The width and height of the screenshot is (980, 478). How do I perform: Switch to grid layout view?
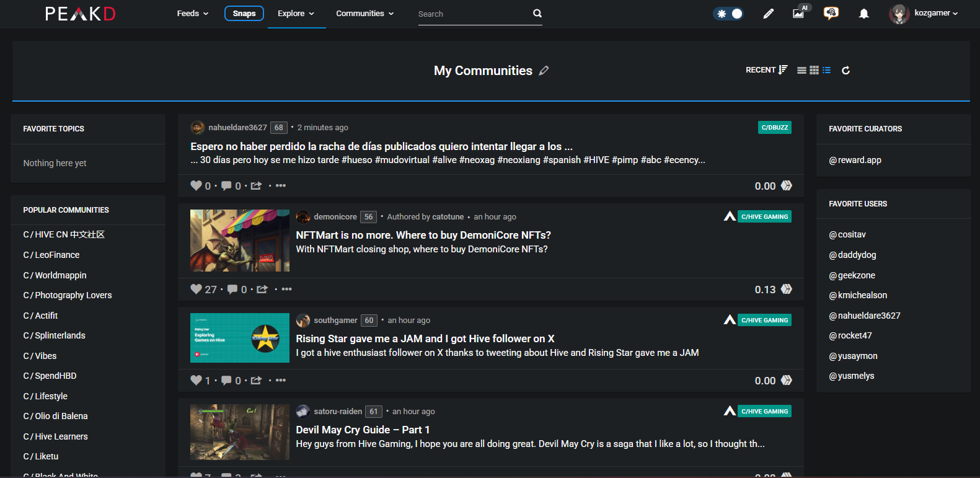(814, 70)
